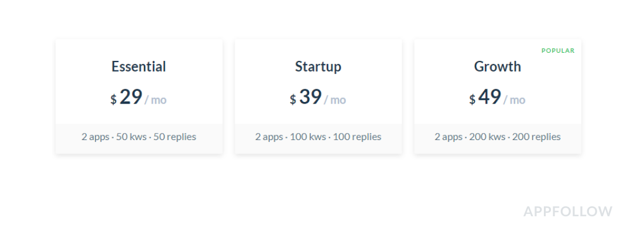Click the "100 kws" text in Startup
This screenshot has width=644, height=245.
click(x=308, y=137)
